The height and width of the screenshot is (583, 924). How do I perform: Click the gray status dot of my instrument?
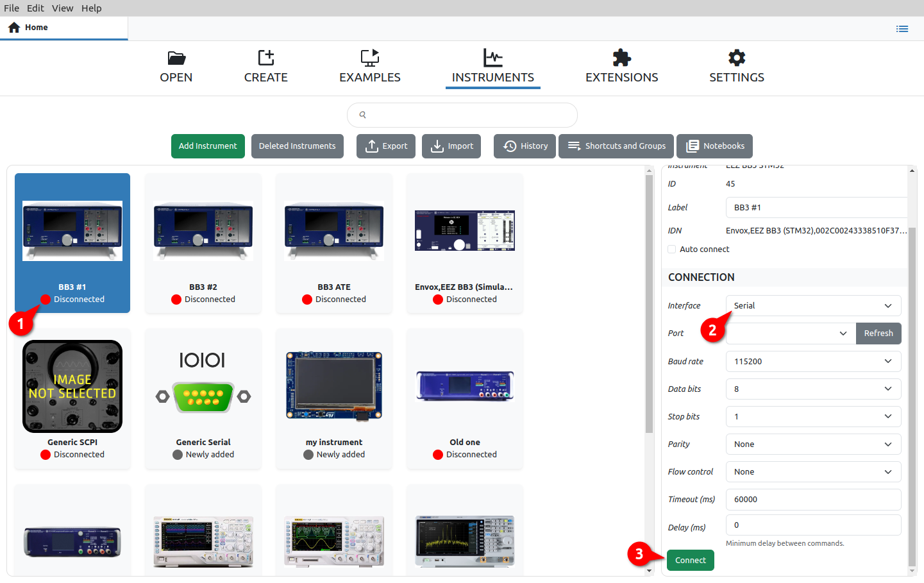point(308,455)
